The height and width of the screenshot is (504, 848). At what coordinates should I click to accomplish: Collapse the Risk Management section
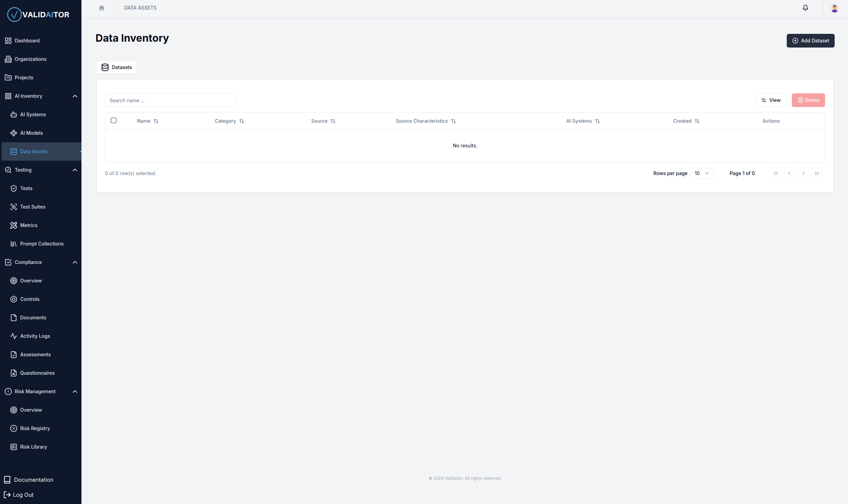(x=75, y=392)
